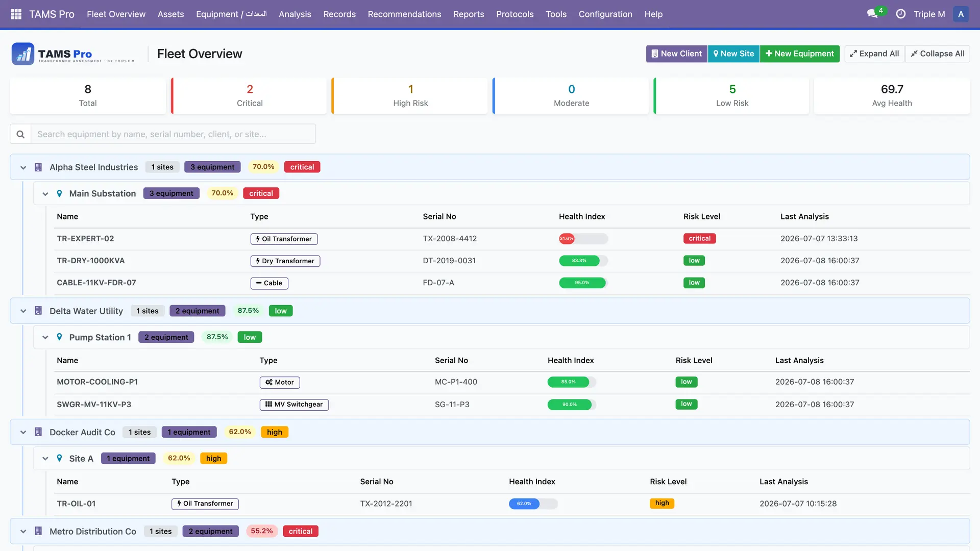Click SWGR-MV-11KV-P3 health index bar
Screen dimensions: 980x551
click(572, 405)
